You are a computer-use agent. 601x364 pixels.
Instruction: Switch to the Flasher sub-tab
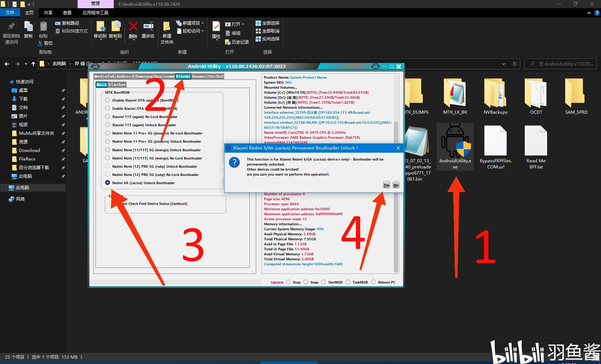[117, 84]
